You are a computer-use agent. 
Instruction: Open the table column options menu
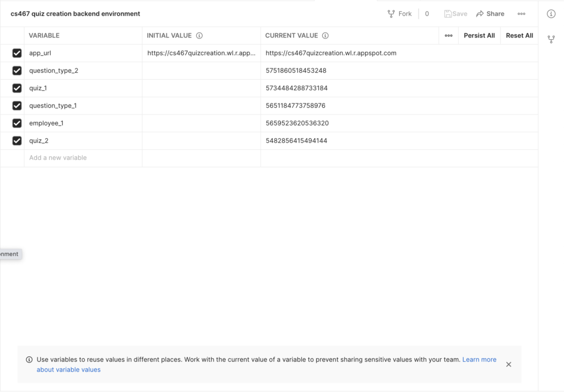[x=448, y=36]
